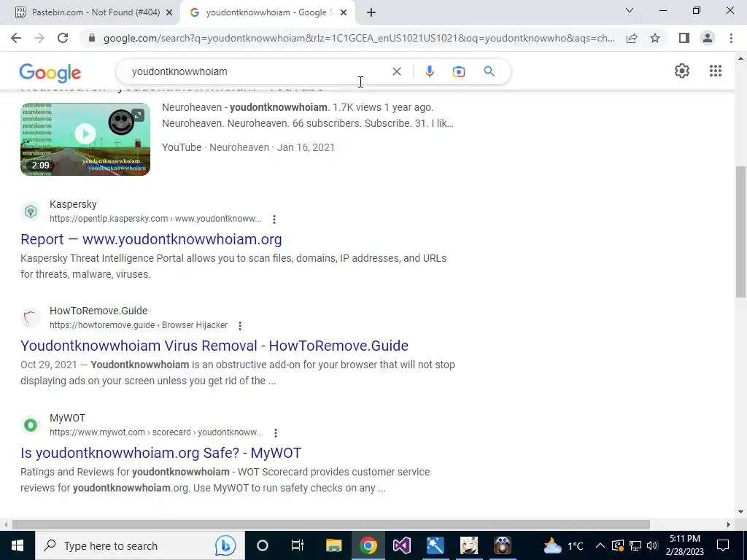The height and width of the screenshot is (560, 747).
Task: Go to Google home via logo
Action: (x=50, y=73)
